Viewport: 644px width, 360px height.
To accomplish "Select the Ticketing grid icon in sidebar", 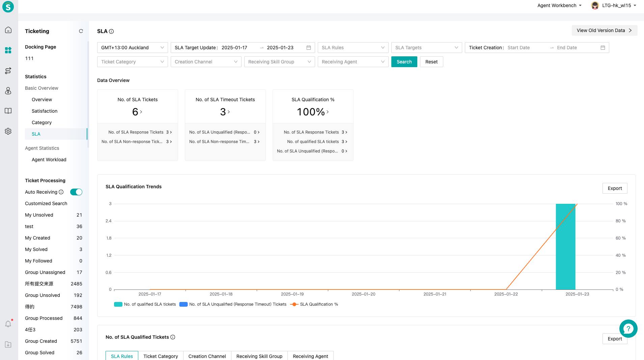I will point(8,50).
